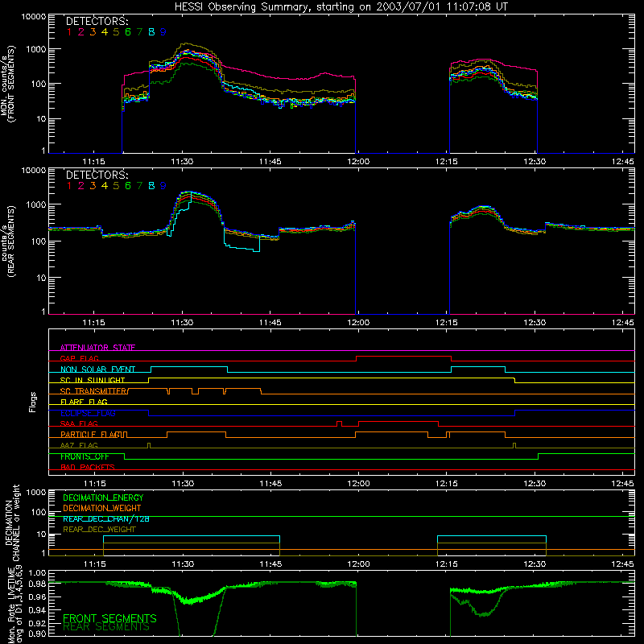Click the 10 y-axis value of rear segments plot
This screenshot has width=644, height=644.
coord(40,278)
